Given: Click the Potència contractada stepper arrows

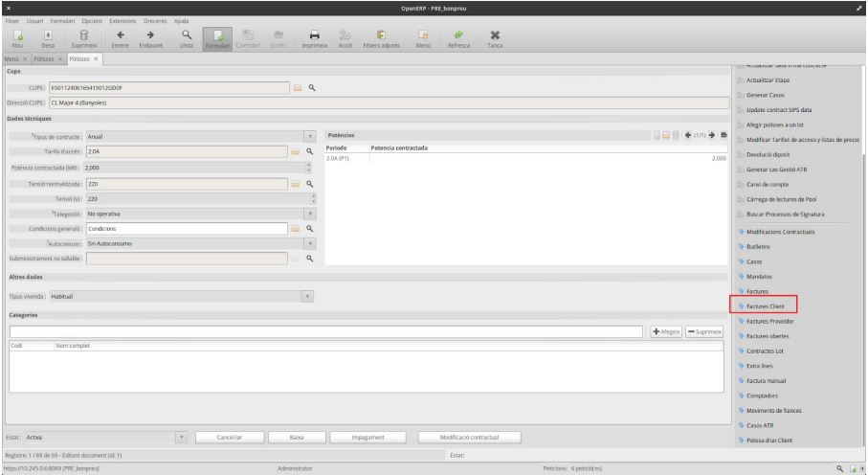Looking at the screenshot, I should 309,167.
